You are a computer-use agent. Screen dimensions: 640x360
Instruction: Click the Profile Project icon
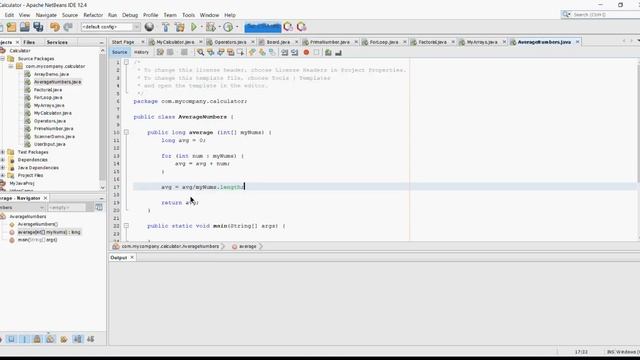coord(228,27)
